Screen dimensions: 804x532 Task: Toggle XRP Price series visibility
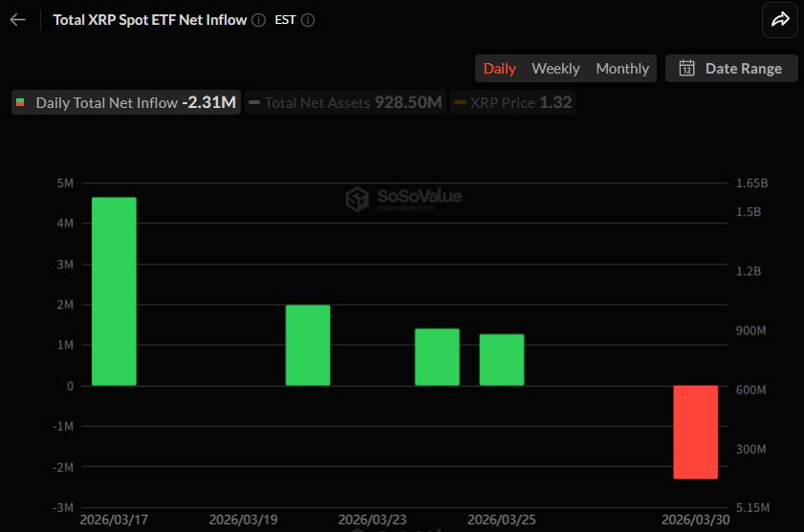click(x=512, y=102)
